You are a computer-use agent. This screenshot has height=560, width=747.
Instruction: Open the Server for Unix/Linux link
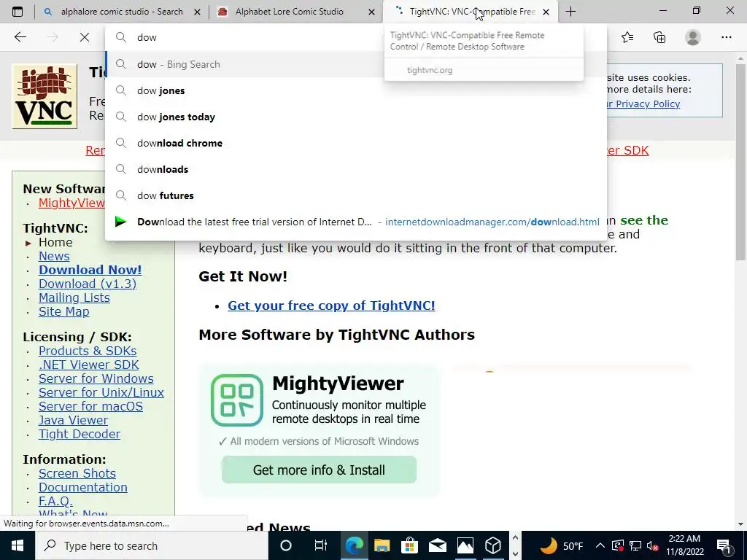(x=101, y=392)
